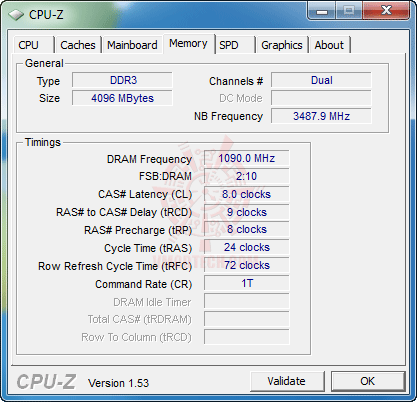Click the Command Rate 1T value
The image size is (417, 402).
[x=247, y=284]
